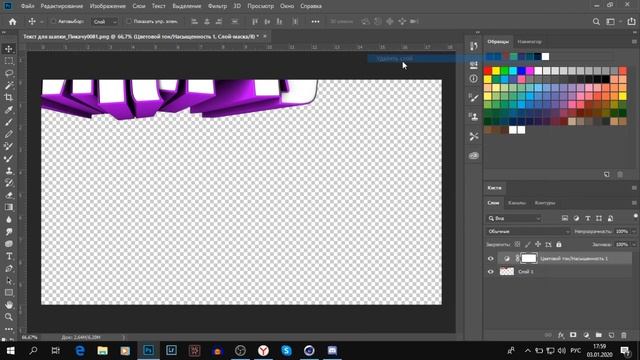Open the Окно menu

[287, 6]
